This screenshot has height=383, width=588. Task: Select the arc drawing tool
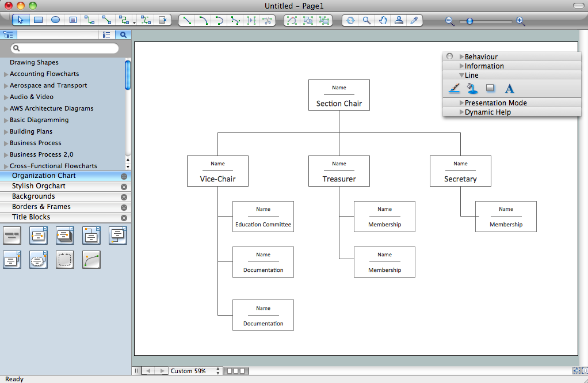point(203,20)
